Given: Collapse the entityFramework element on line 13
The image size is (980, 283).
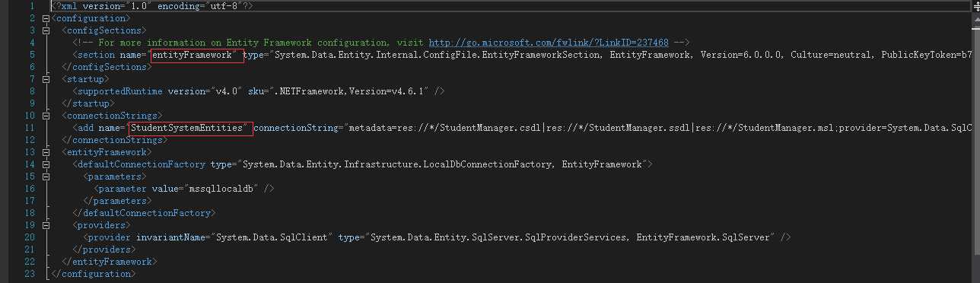Looking at the screenshot, I should pos(47,151).
